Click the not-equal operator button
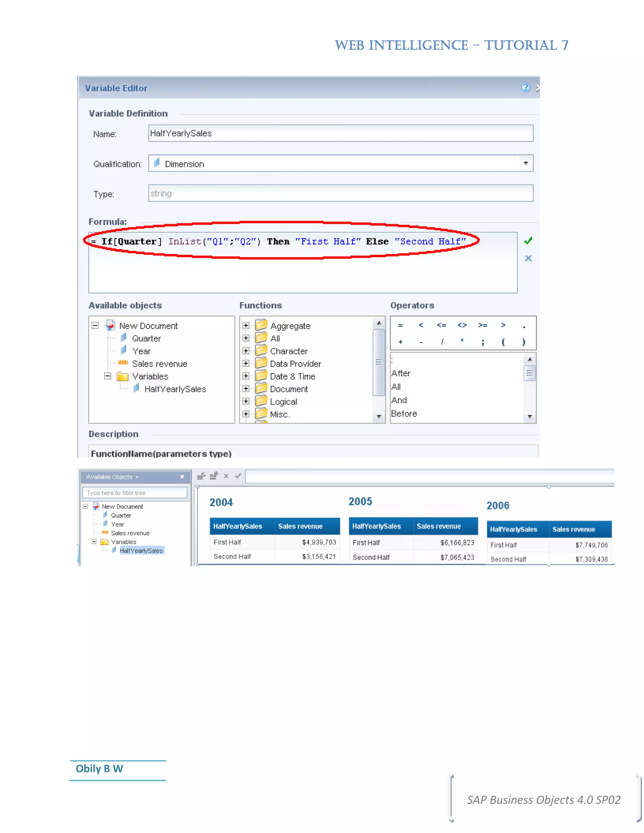 click(462, 325)
